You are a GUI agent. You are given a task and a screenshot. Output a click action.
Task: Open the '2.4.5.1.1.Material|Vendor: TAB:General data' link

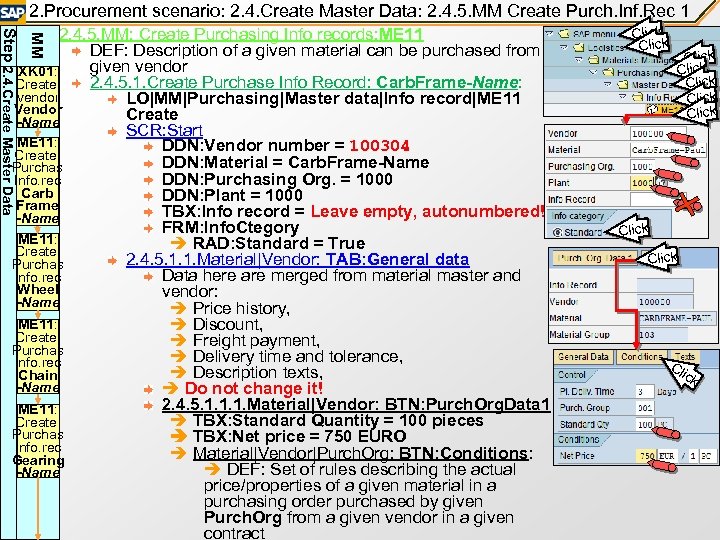coord(298,259)
